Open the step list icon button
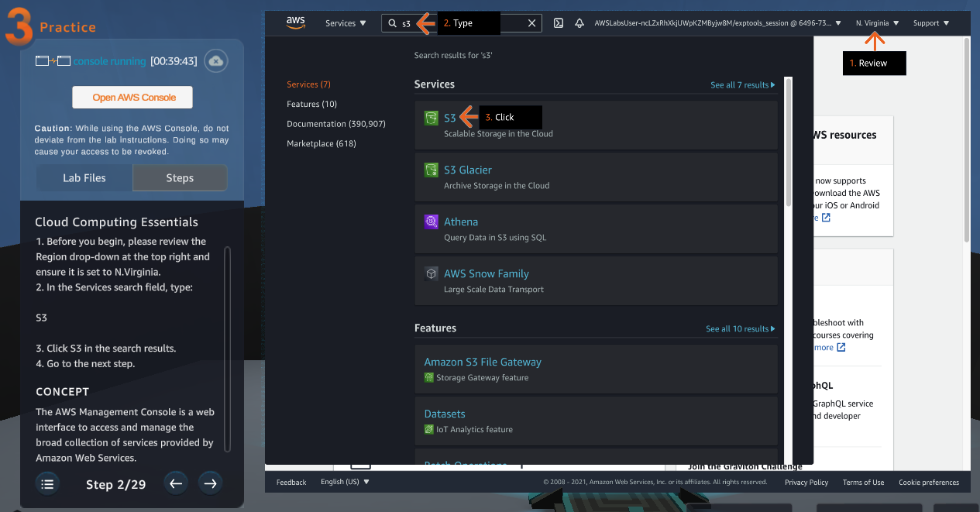 click(x=47, y=484)
